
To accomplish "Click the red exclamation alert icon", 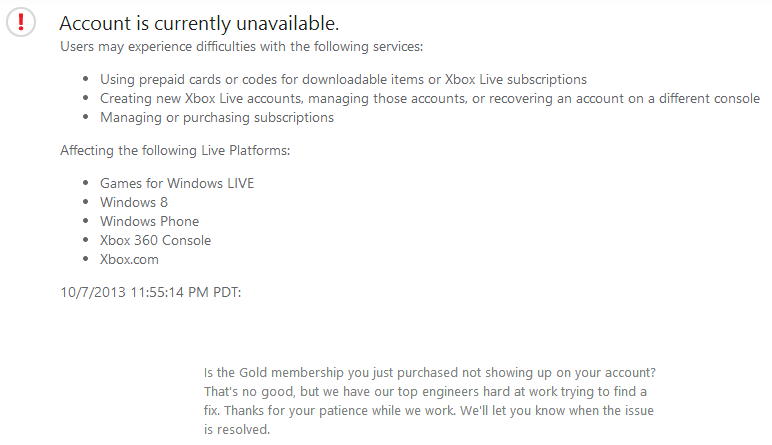I will pos(21,23).
